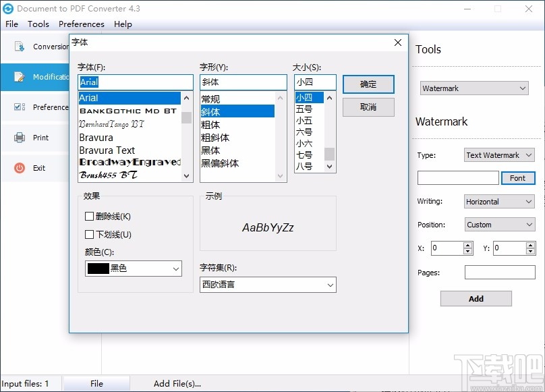Click the Font button in the Watermark panel

(518, 177)
